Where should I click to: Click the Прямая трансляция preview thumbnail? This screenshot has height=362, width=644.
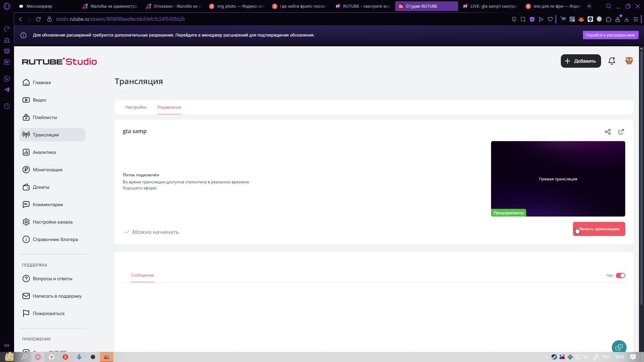tap(558, 179)
